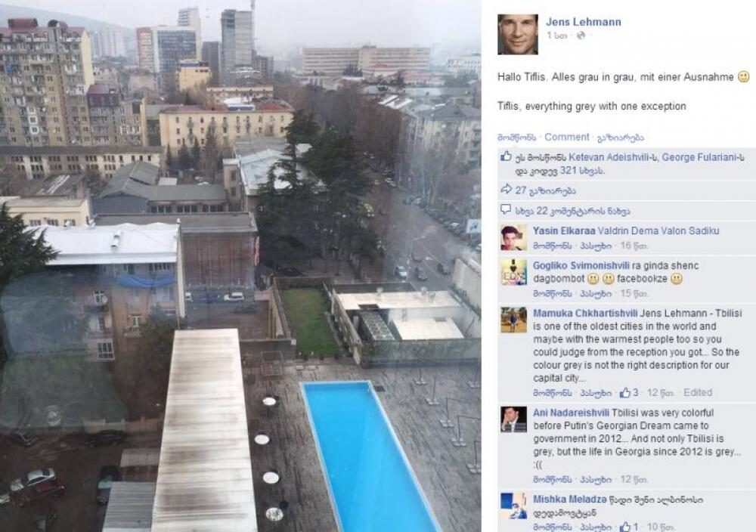The height and width of the screenshot is (532, 756).
Task: Click thumbs-up icon on Mishka's comment
Action: pos(625,527)
